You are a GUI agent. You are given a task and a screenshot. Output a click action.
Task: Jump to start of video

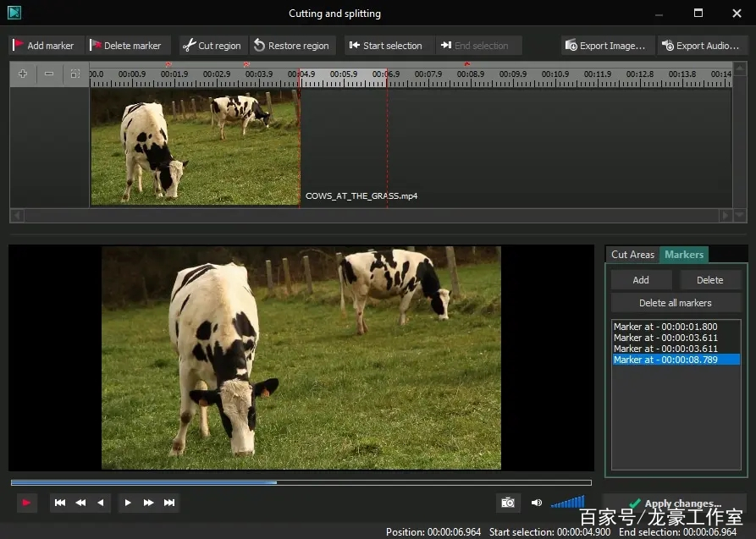(x=60, y=503)
